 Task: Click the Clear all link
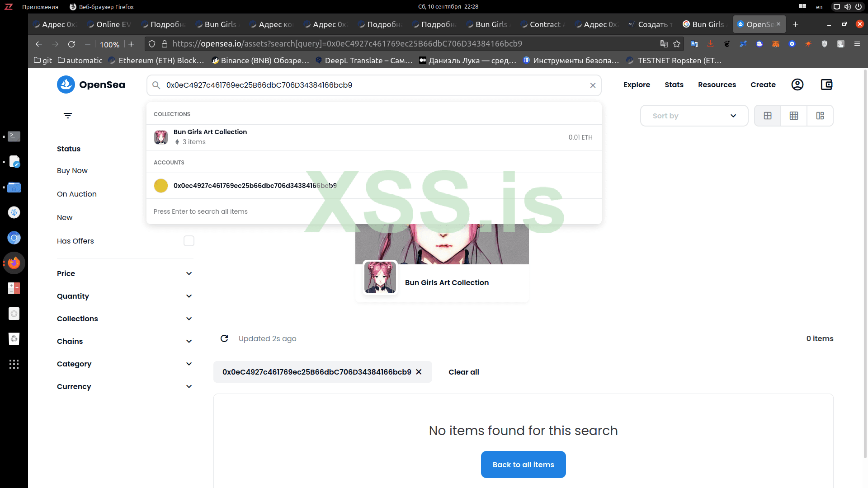(x=463, y=372)
